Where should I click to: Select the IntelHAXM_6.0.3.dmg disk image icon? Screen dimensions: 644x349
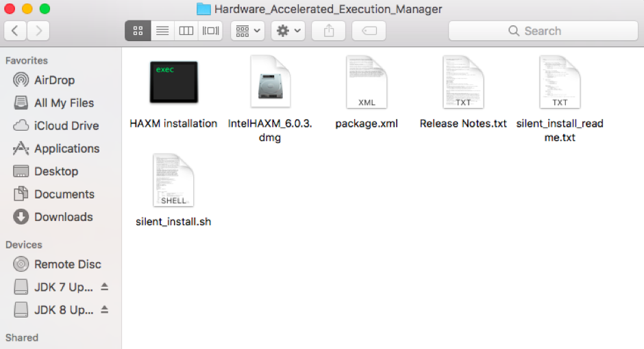pos(270,82)
